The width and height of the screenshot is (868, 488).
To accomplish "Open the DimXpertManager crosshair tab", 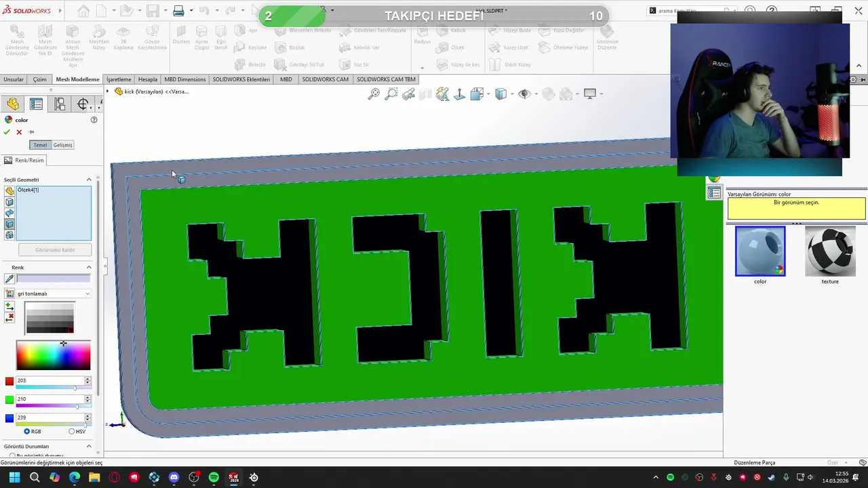I will [83, 104].
